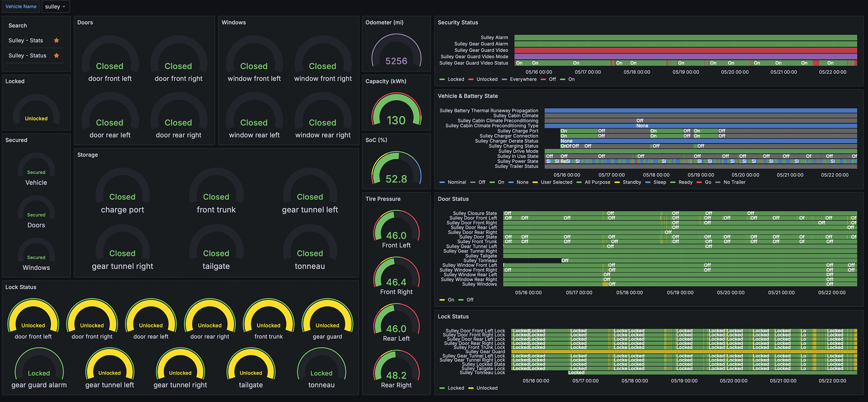Open the Odometer (mi) panel title
This screenshot has height=402, width=868.
click(x=384, y=22)
